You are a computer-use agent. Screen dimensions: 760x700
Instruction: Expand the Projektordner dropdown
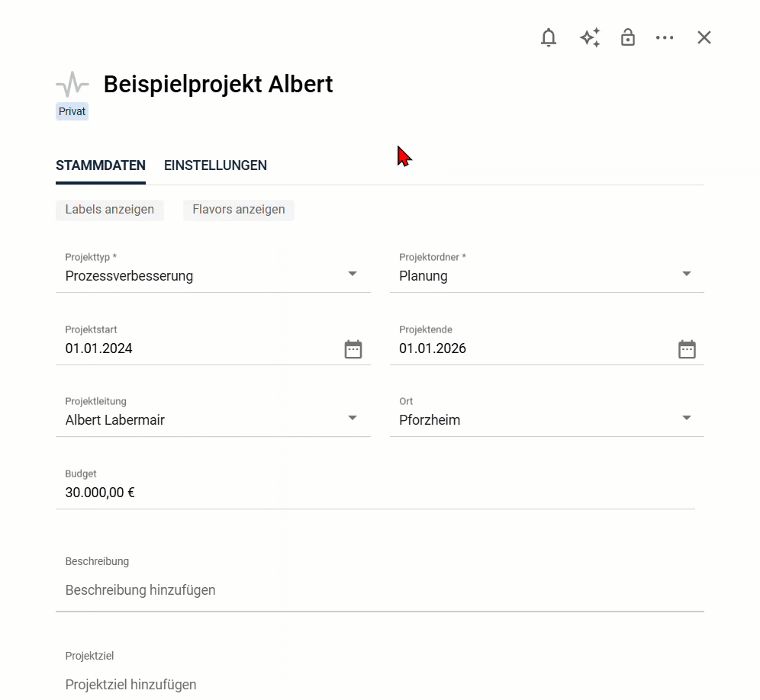point(686,275)
